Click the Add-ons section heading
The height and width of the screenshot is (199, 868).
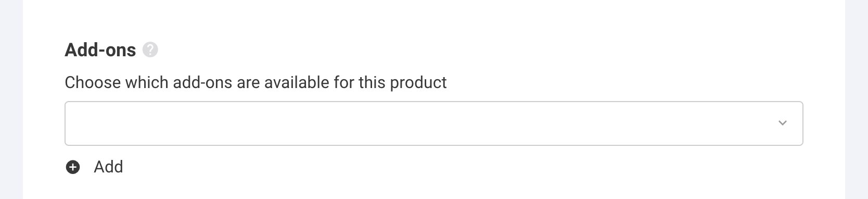[100, 50]
